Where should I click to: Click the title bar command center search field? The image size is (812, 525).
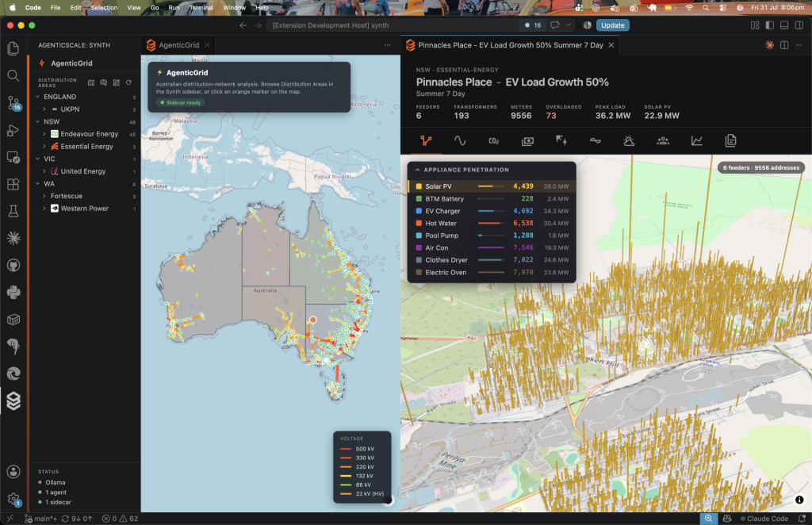393,25
